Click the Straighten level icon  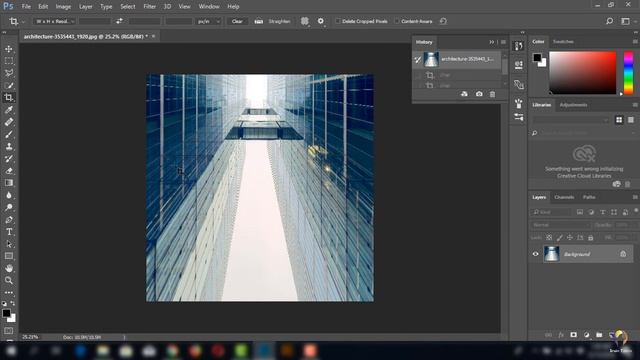(259, 21)
